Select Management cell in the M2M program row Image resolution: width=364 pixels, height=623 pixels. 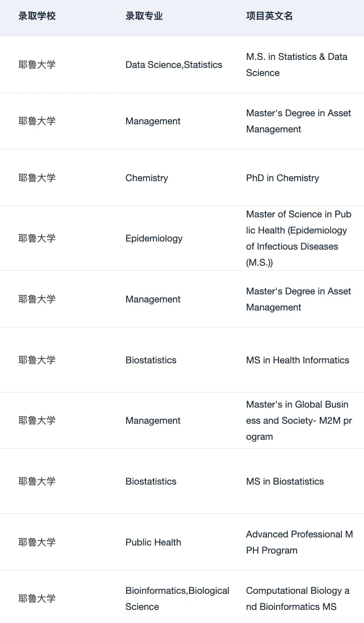coord(153,421)
